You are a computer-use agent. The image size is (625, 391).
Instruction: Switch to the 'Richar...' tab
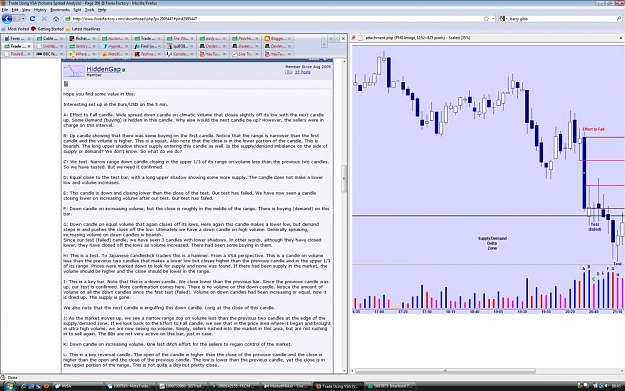pyautogui.click(x=82, y=39)
